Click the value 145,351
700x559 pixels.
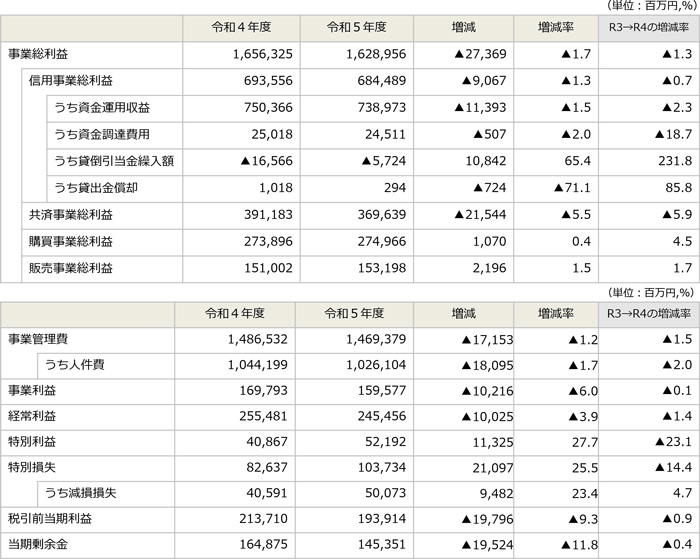click(382, 544)
